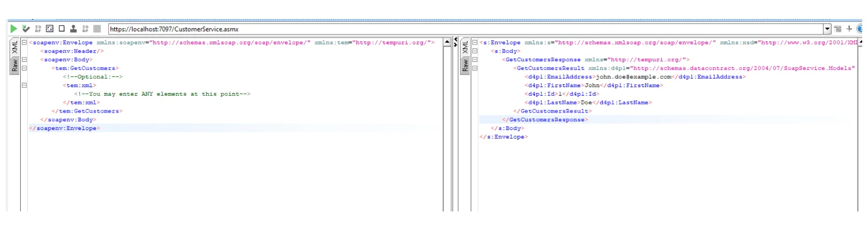The height and width of the screenshot is (231, 868).
Task: Click the tempuri.org namespace in request envelope
Action: (x=391, y=42)
